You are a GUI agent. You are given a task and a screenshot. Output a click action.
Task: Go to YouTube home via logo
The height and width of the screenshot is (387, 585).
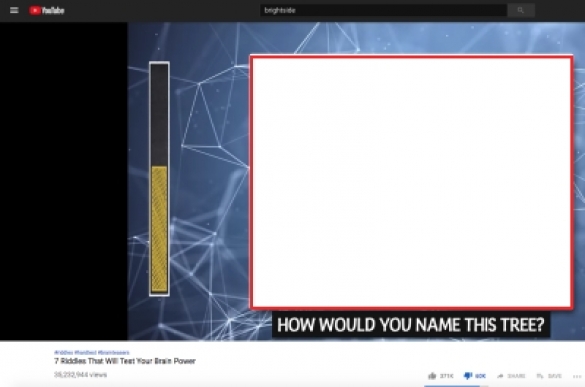pos(47,10)
